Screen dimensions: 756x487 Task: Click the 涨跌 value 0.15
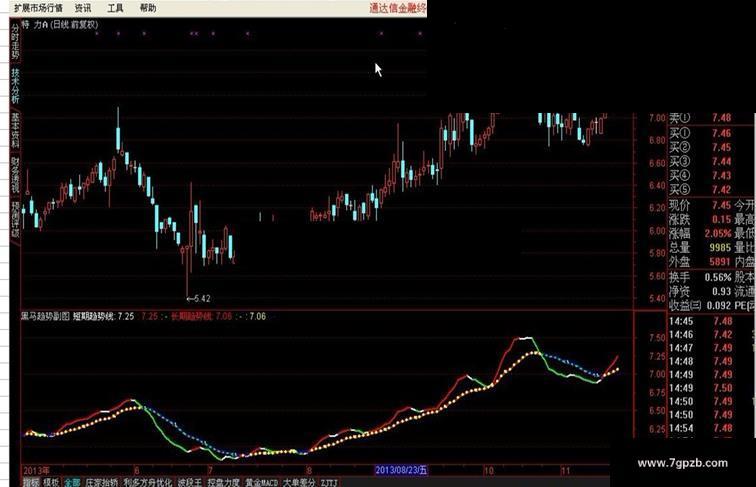(721, 219)
